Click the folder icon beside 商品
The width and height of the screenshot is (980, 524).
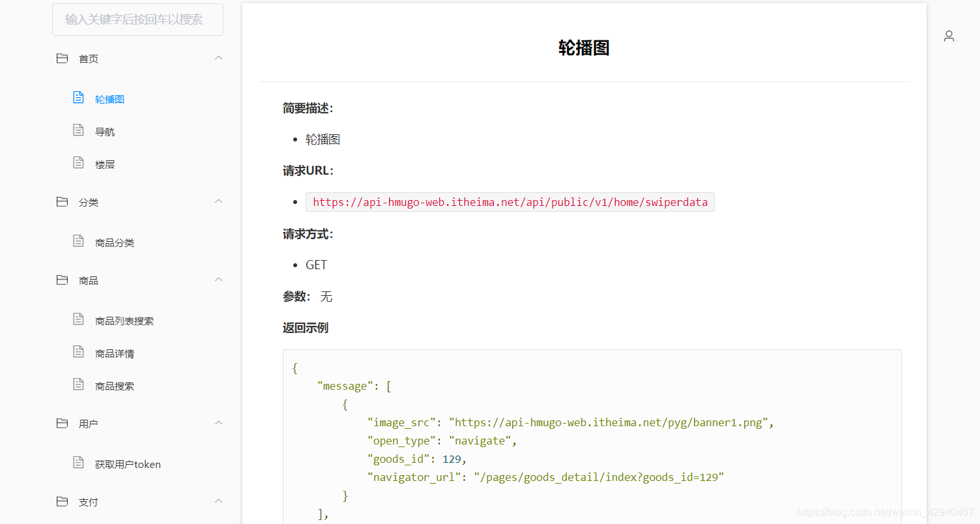tap(62, 280)
